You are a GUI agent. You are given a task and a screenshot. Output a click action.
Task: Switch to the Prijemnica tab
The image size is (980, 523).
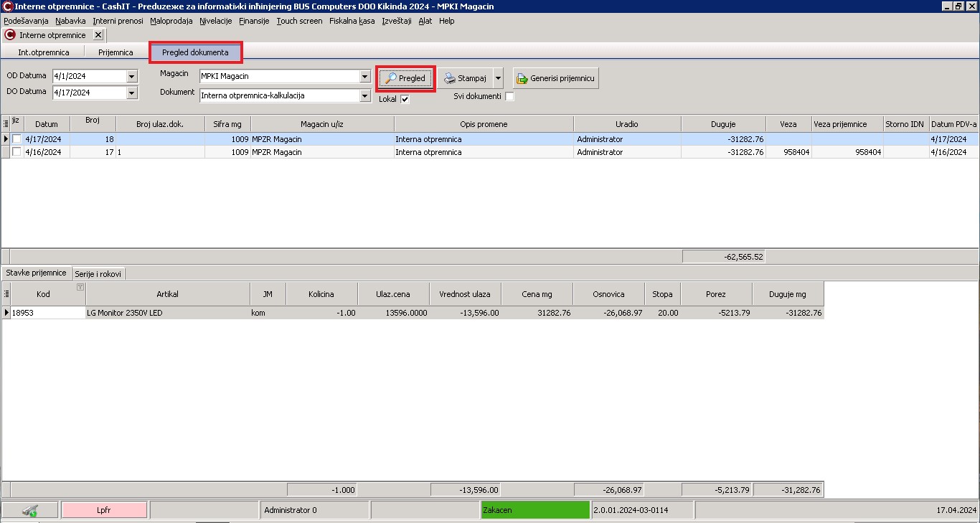[x=116, y=52]
